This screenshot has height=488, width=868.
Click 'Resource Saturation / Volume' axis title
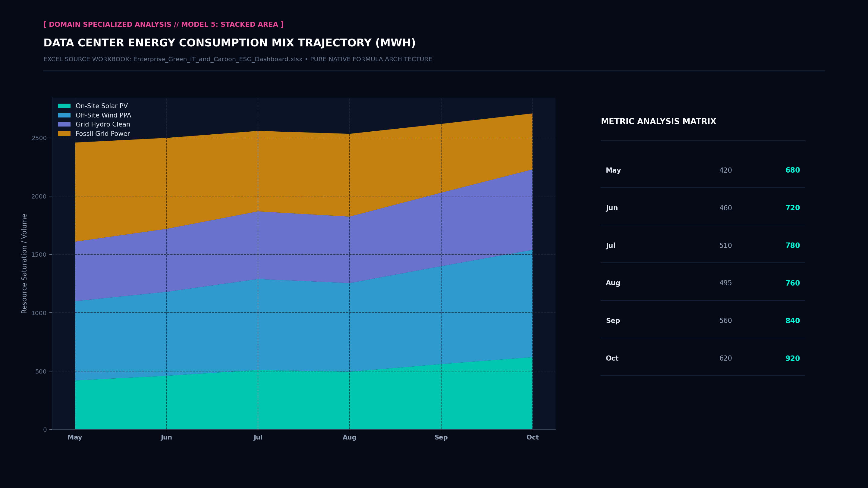pos(24,264)
